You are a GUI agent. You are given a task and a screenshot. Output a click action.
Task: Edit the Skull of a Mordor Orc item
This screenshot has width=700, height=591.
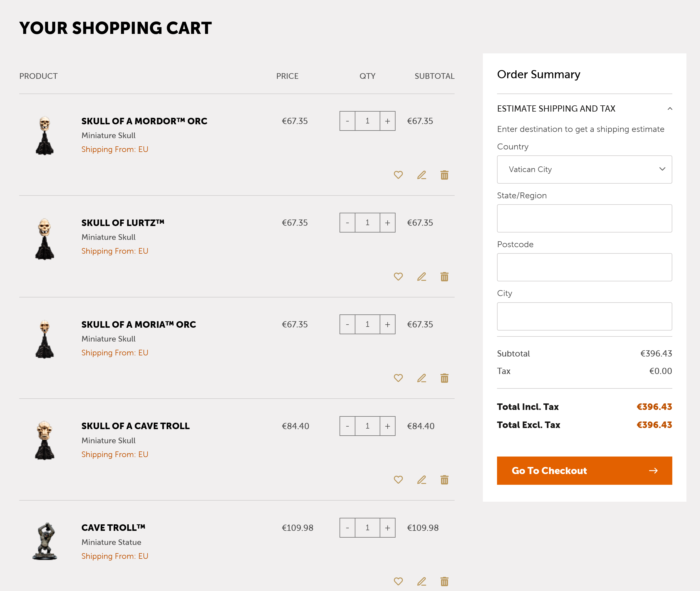click(422, 175)
